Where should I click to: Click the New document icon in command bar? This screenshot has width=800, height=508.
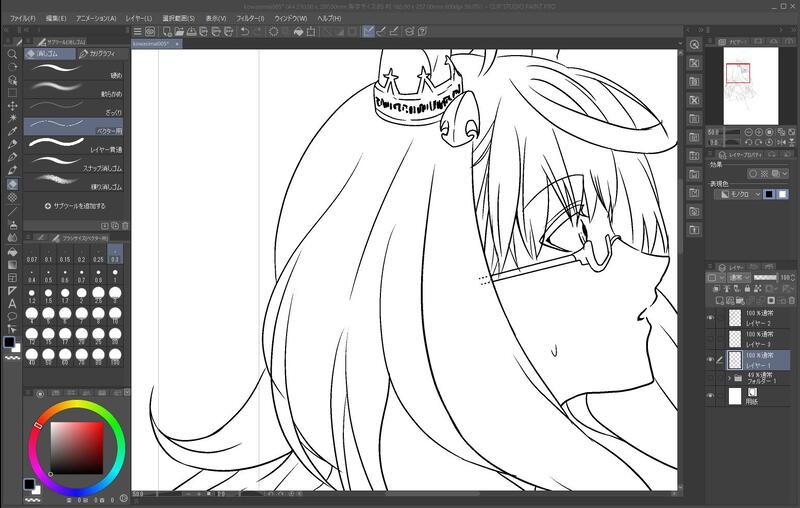point(167,32)
